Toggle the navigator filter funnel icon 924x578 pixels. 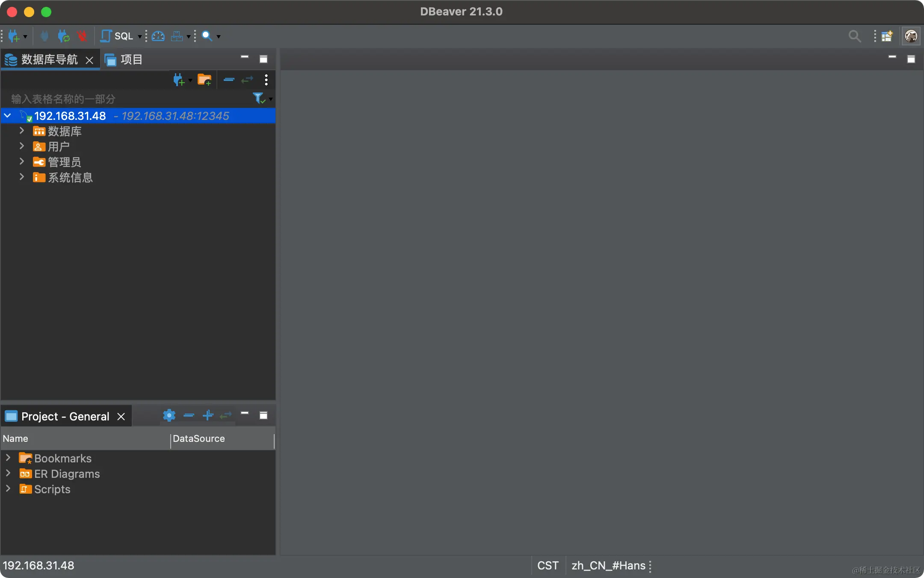258,98
